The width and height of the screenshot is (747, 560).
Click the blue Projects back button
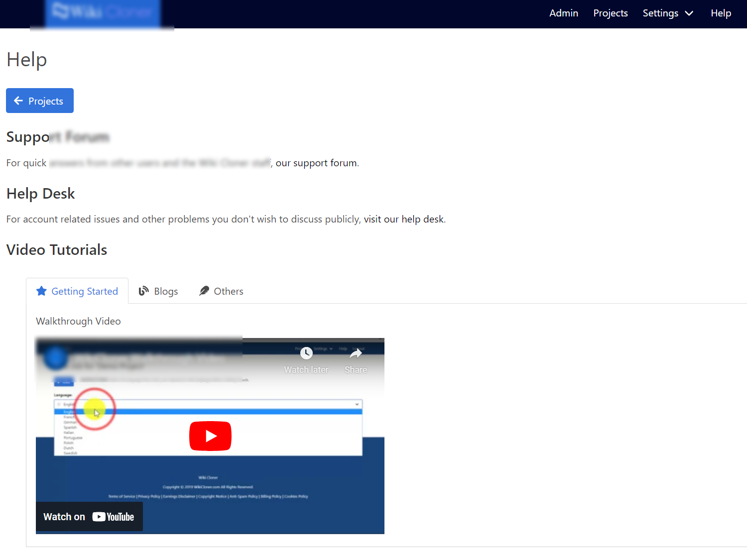pyautogui.click(x=40, y=101)
